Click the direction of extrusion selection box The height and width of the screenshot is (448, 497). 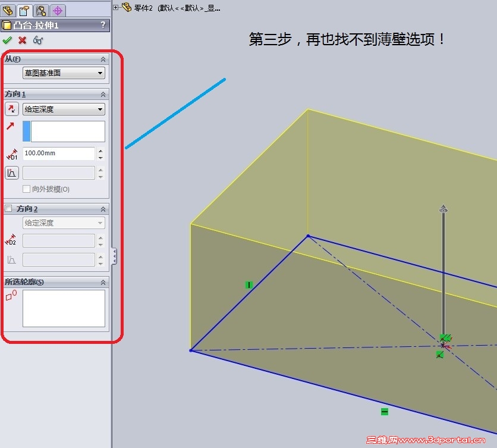pos(64,131)
